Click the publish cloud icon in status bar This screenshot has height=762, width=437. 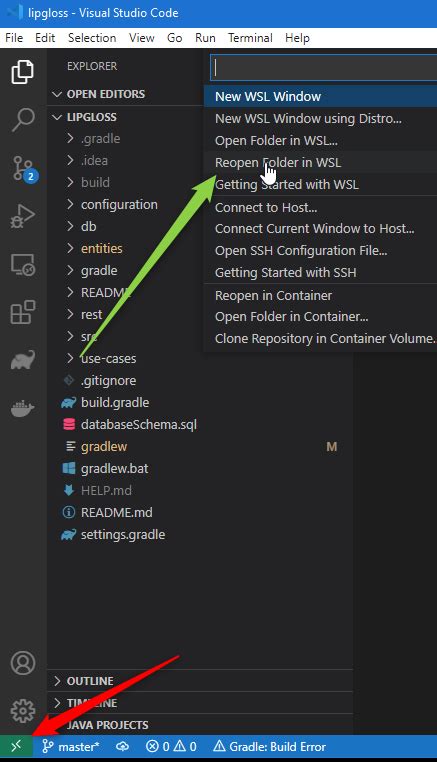click(x=122, y=746)
